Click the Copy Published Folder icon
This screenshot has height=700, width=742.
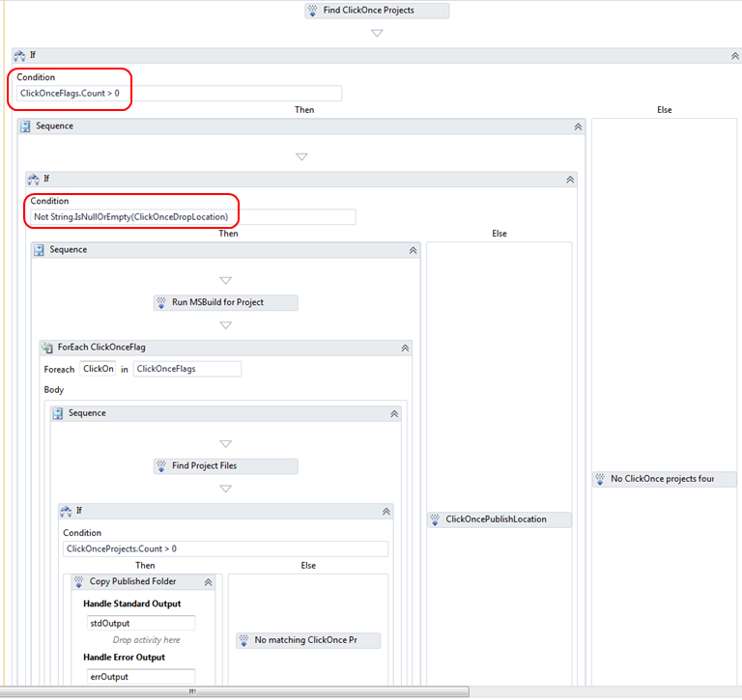click(79, 581)
